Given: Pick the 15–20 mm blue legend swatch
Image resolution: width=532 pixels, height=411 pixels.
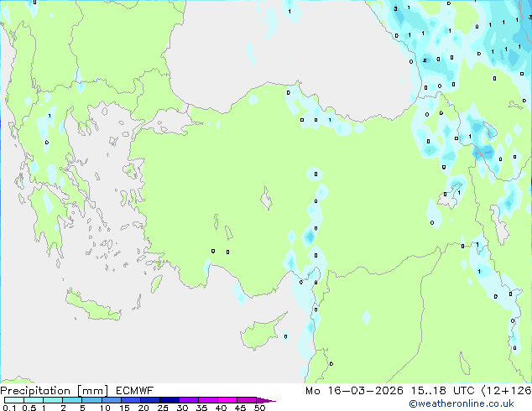Looking at the screenshot, I should (x=130, y=400).
